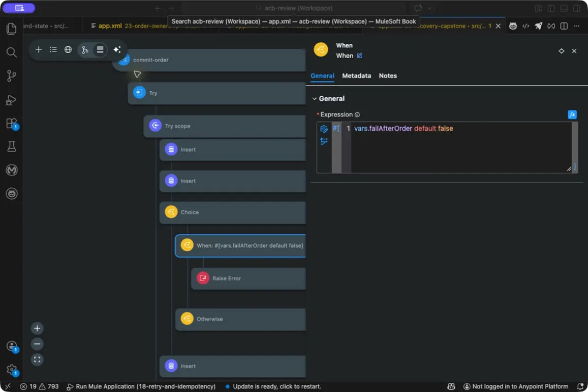Select the When branch node on canvas
The width and height of the screenshot is (588, 392).
240,246
